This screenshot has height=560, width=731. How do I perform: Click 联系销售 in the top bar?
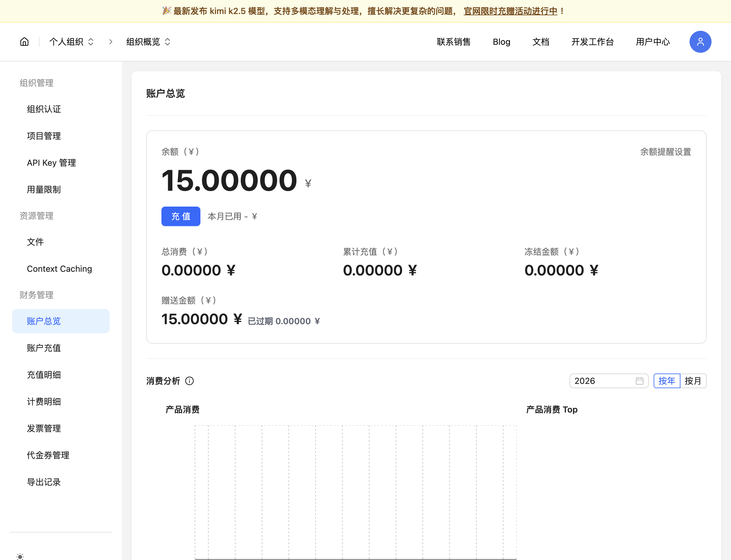(x=454, y=42)
